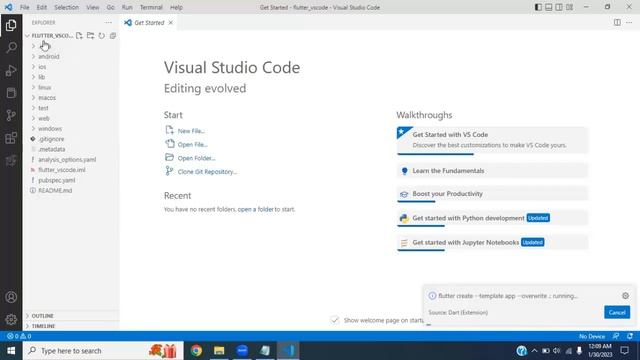Open the Go menu
This screenshot has height=360, width=640.
click(x=111, y=7)
